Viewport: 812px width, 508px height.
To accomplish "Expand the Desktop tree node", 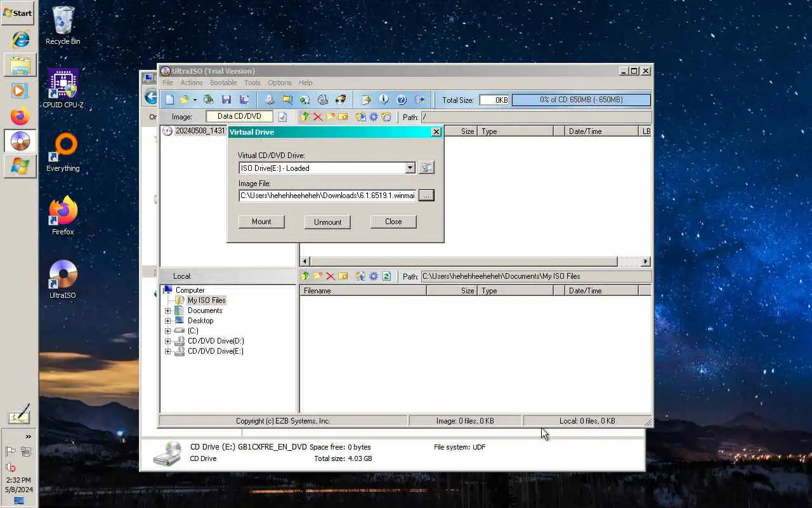I will click(168, 321).
